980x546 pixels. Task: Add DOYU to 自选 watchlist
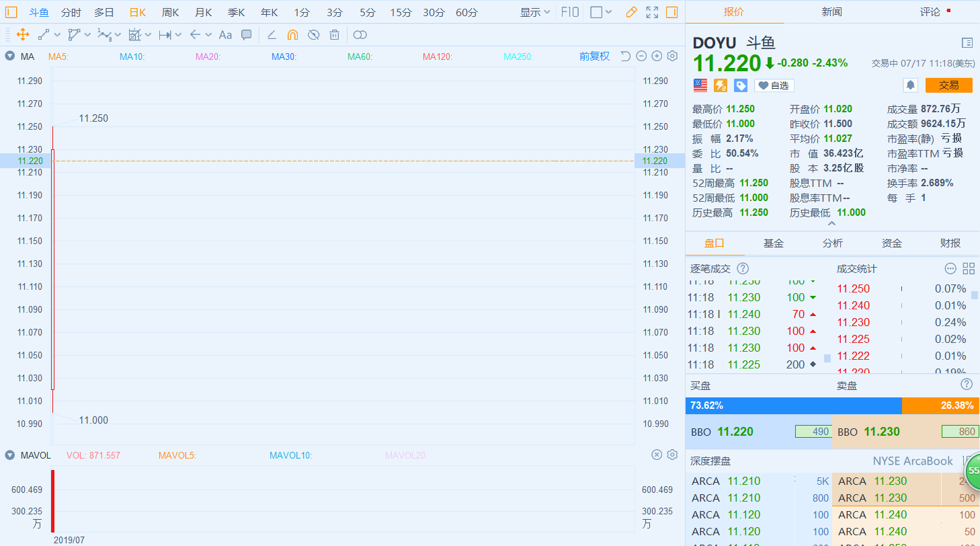pyautogui.click(x=774, y=85)
